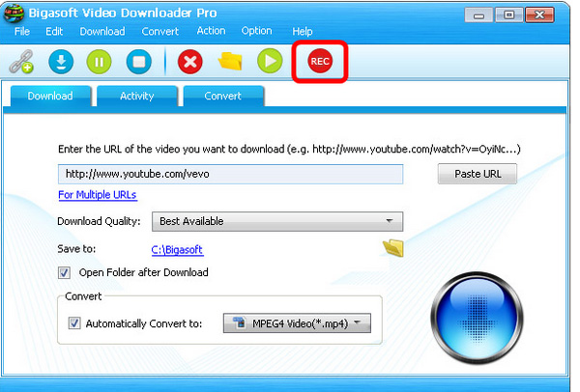580x392 pixels.
Task: Open the output folder from the toolbar folder icon
Action: point(230,61)
